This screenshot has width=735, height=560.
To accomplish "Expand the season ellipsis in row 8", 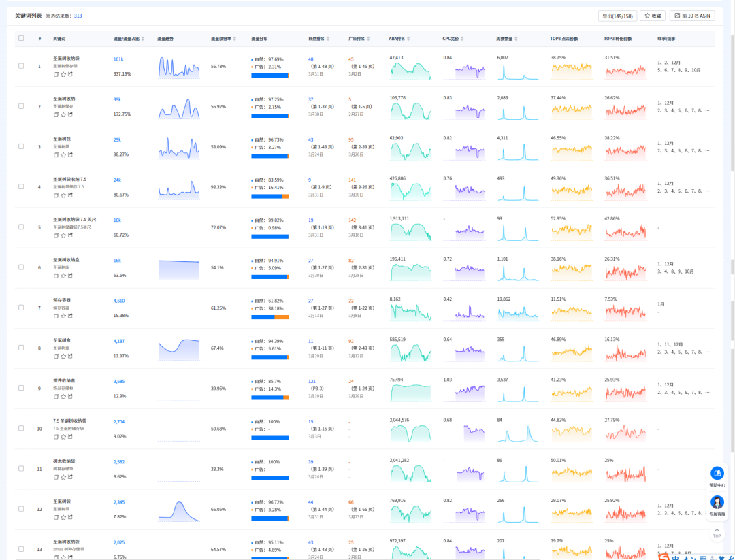I will pos(707,352).
